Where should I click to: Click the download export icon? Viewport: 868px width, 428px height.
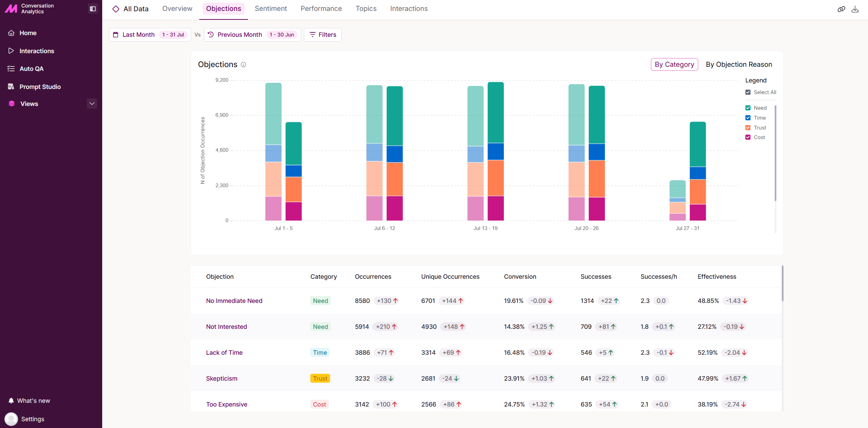click(x=855, y=9)
